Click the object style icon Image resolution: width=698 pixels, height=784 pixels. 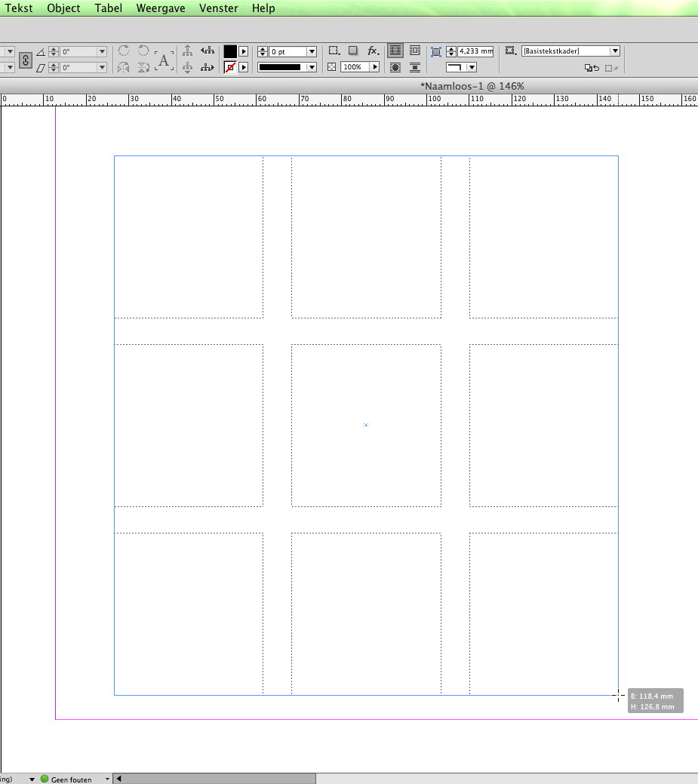[510, 51]
